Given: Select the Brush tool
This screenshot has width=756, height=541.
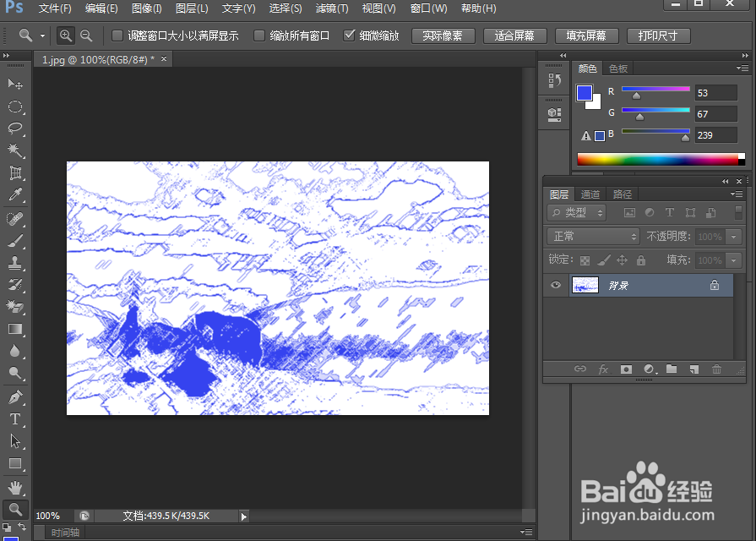Looking at the screenshot, I should tap(15, 242).
